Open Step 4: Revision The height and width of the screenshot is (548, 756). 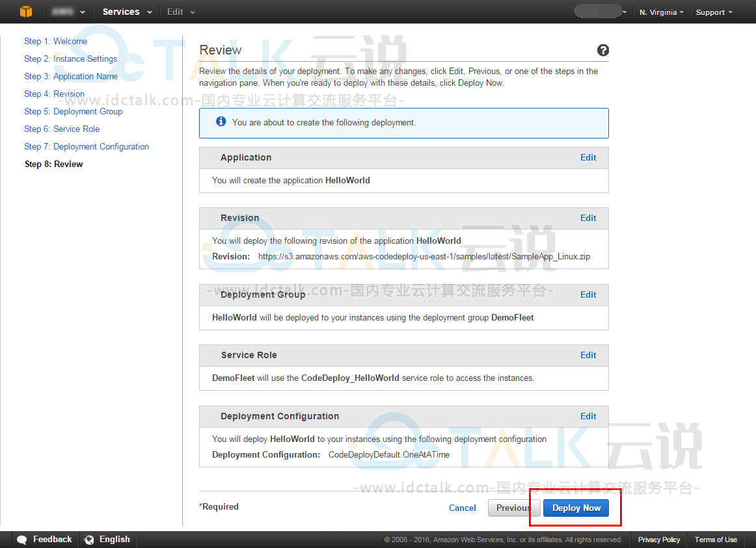click(x=55, y=94)
